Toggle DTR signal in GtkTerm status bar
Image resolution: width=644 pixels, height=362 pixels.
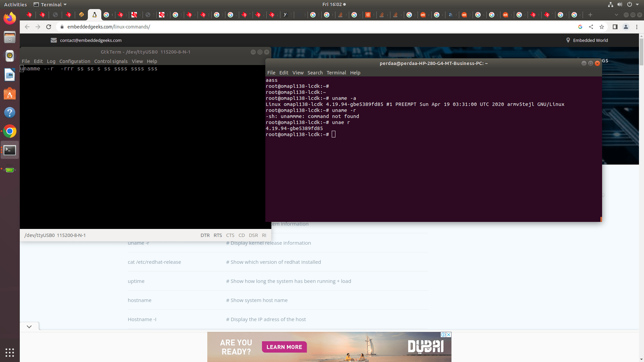pyautogui.click(x=205, y=235)
